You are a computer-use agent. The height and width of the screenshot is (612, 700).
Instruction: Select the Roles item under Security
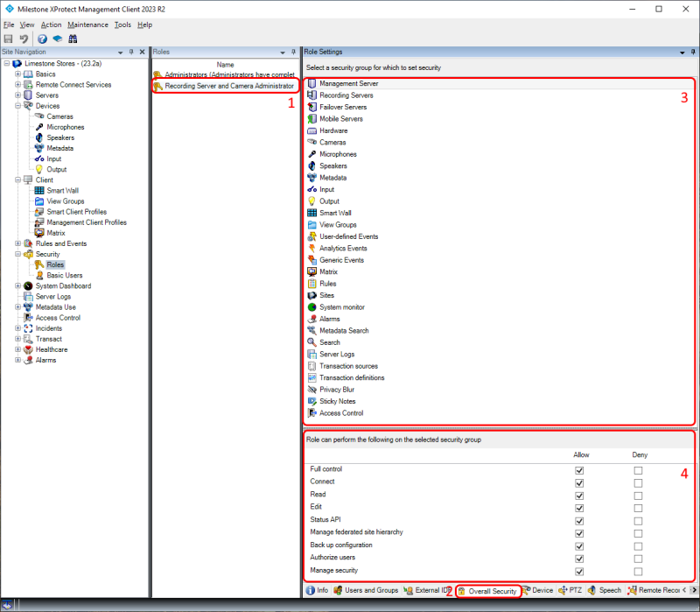pyautogui.click(x=55, y=264)
